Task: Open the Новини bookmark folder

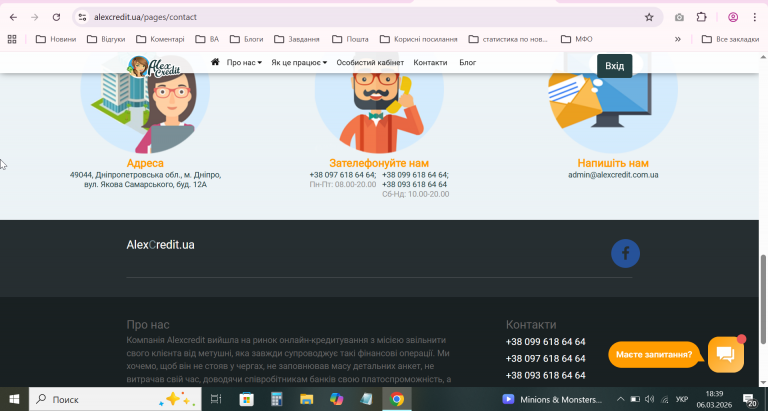Action: point(56,39)
